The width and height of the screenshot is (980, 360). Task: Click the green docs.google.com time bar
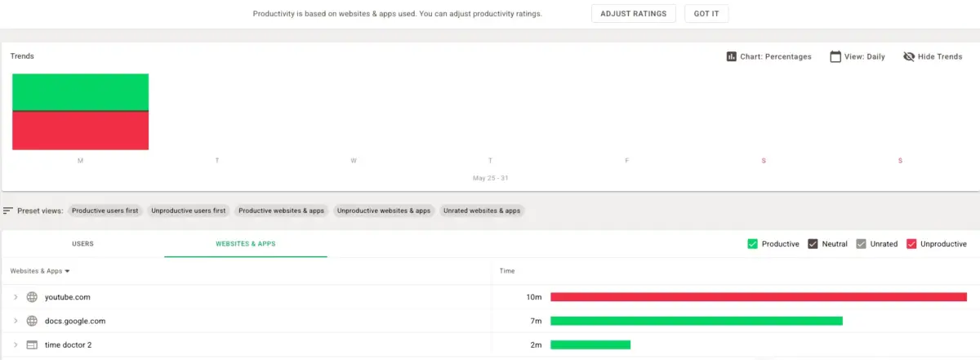click(x=697, y=321)
